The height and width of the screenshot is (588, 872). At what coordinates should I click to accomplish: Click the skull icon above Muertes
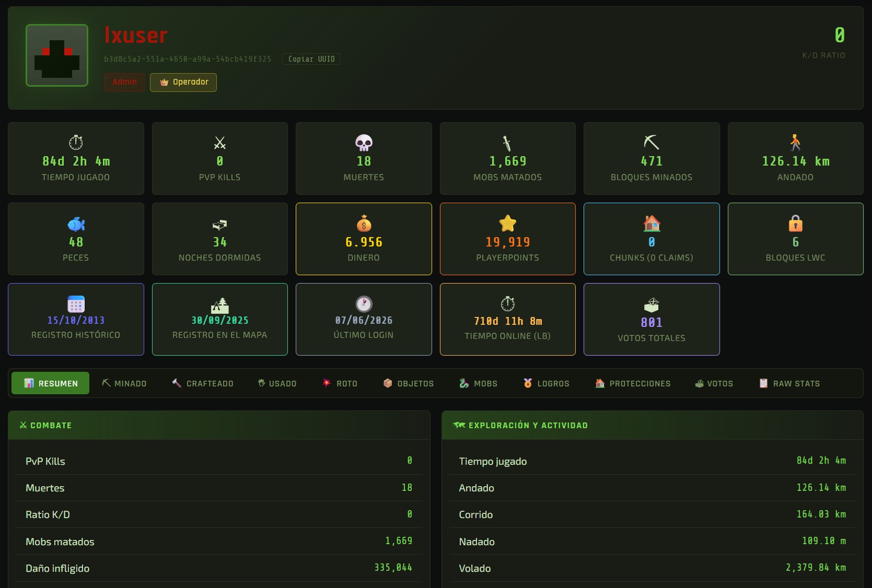click(x=364, y=143)
